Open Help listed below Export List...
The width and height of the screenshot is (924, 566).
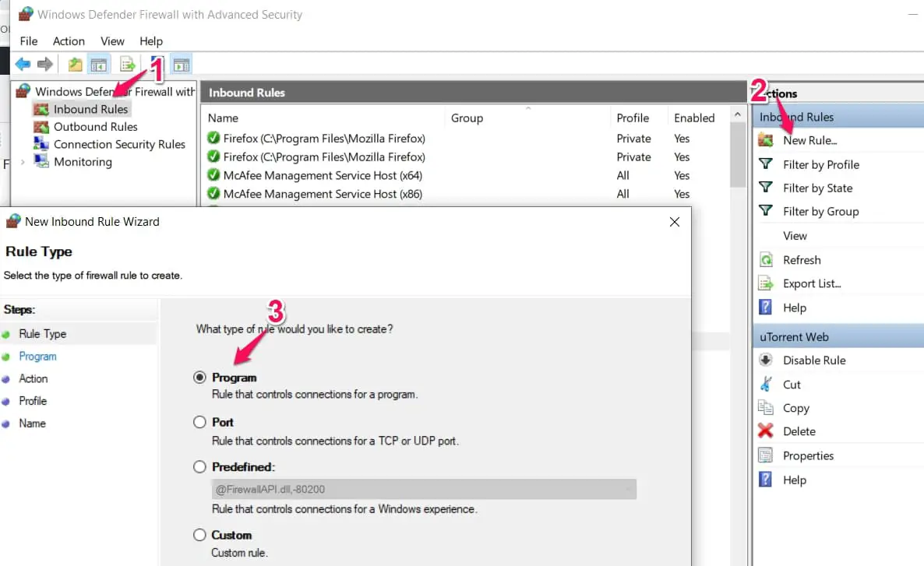(795, 308)
